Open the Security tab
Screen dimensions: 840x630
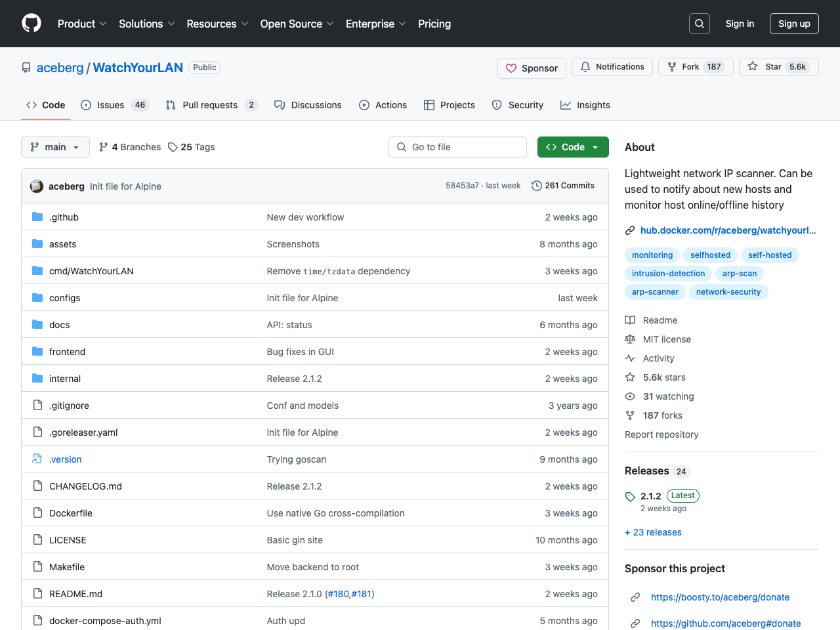518,105
